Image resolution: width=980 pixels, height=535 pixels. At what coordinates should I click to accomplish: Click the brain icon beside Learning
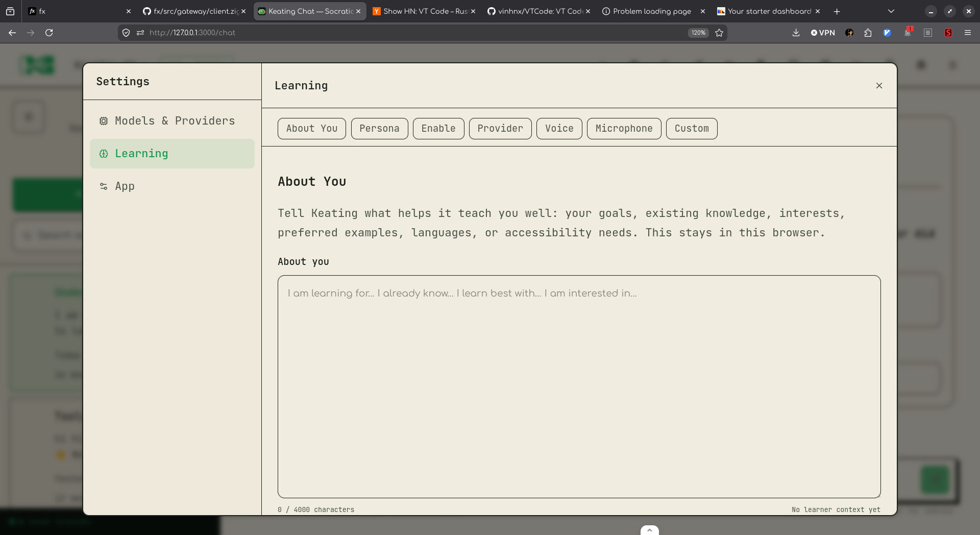[x=104, y=154]
